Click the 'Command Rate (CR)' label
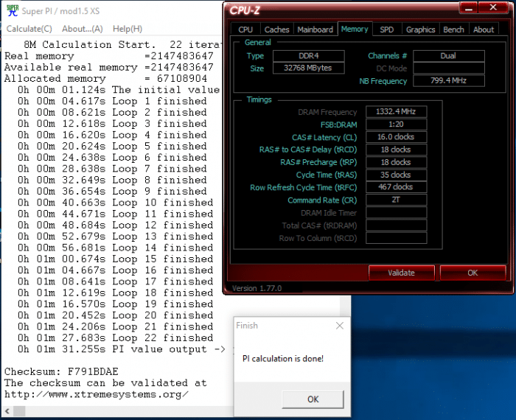This screenshot has height=420, width=516. 322,200
